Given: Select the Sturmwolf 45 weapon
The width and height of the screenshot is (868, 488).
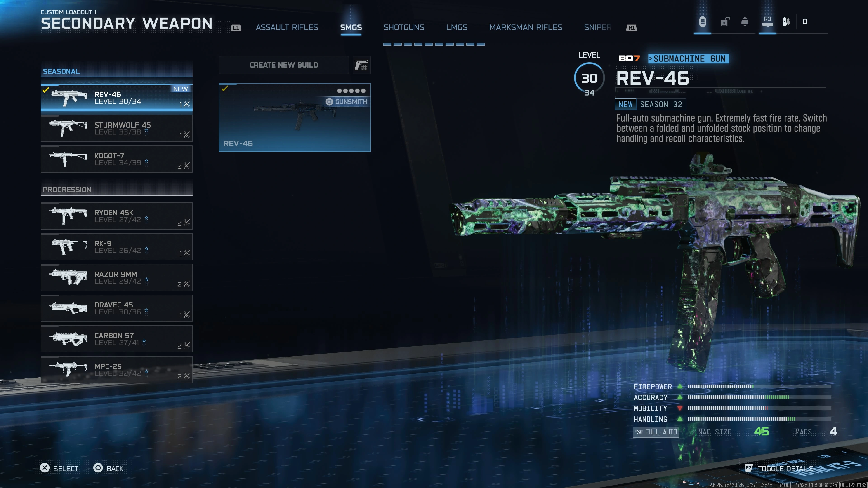Looking at the screenshot, I should 116,128.
